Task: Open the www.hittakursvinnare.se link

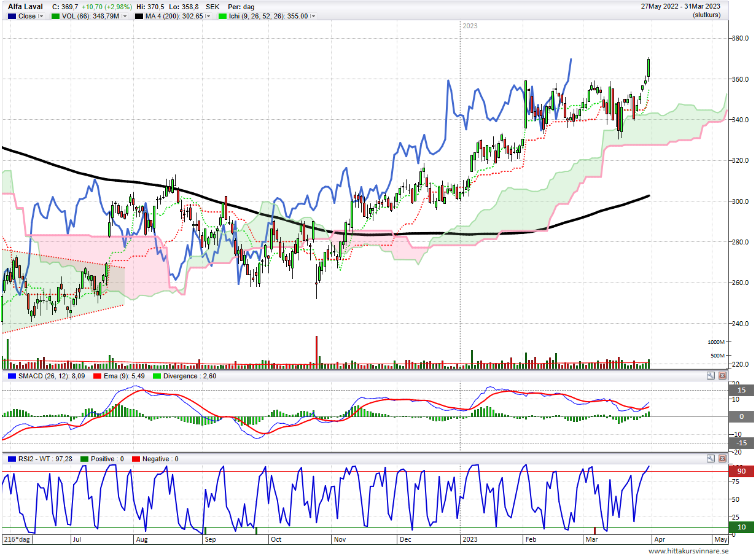Action: pos(688,550)
